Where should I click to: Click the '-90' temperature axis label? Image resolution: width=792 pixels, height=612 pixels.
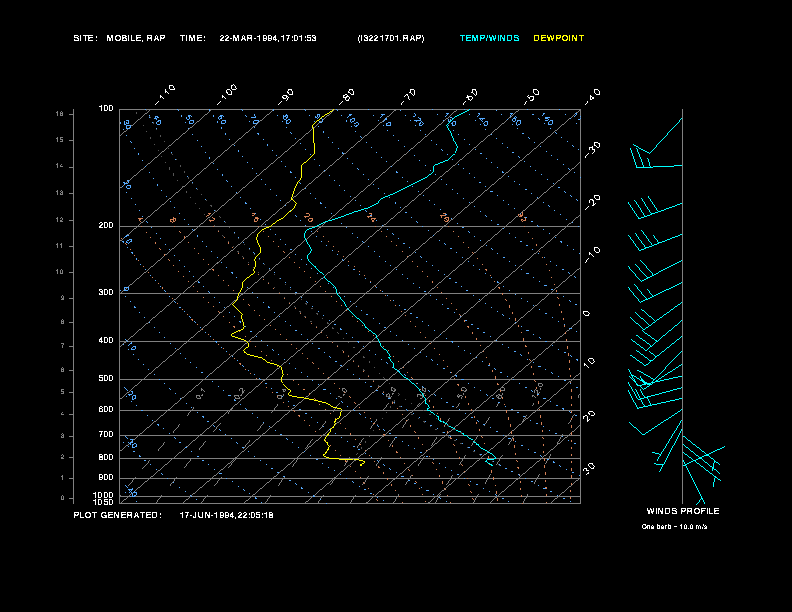point(286,96)
